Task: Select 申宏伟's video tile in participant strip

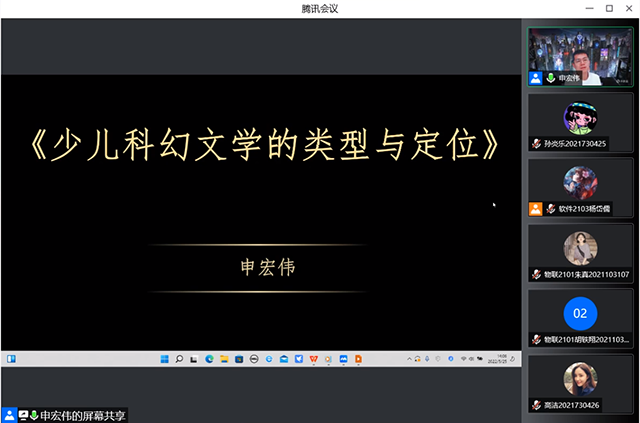Action: [580, 57]
